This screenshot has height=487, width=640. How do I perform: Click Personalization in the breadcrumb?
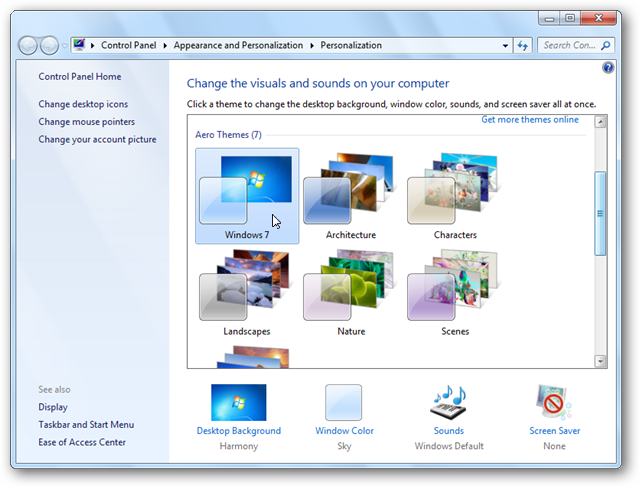click(x=351, y=45)
